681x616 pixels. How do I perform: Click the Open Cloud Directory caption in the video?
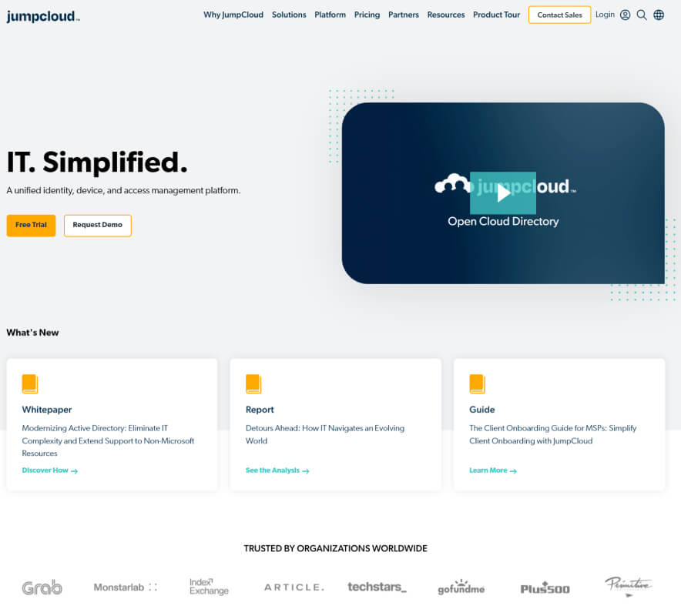(503, 222)
